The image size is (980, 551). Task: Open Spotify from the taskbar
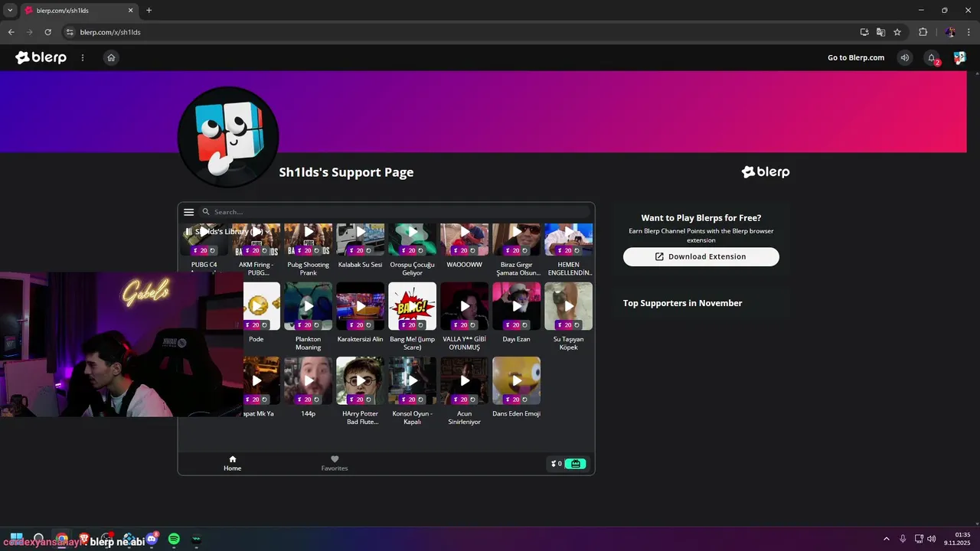click(x=174, y=539)
